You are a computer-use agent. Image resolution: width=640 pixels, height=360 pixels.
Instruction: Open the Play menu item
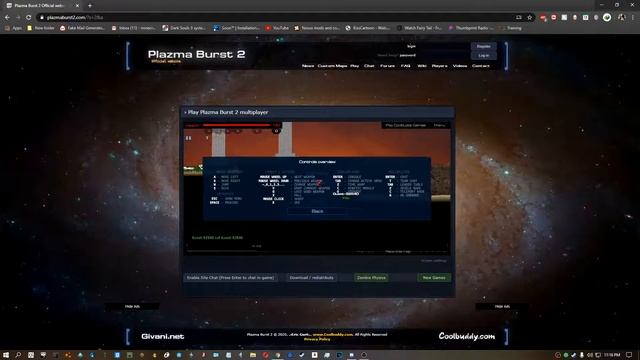click(354, 66)
